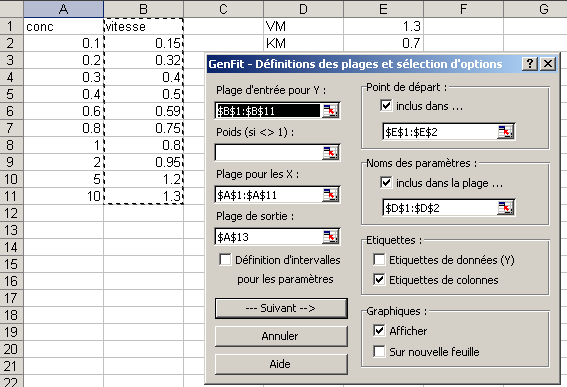This screenshot has width=567, height=387.
Task: Select cell A6 with value 0.6
Action: [63, 111]
